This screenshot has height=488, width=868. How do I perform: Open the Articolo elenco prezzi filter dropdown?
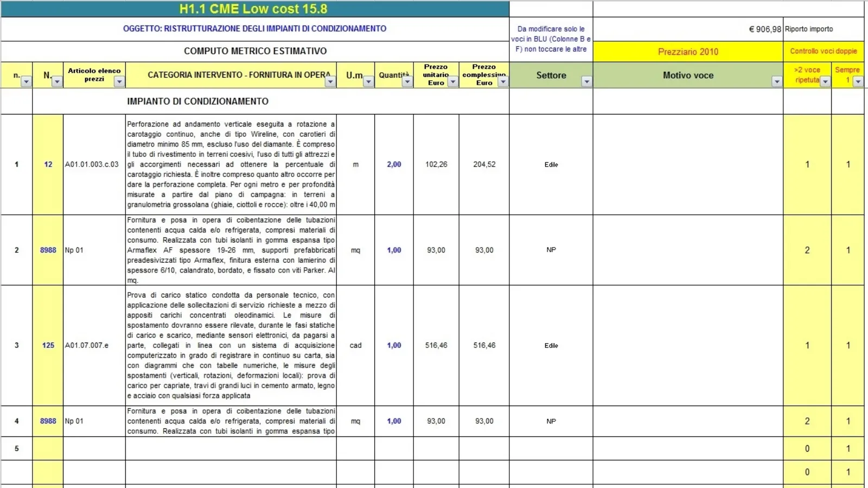[119, 81]
